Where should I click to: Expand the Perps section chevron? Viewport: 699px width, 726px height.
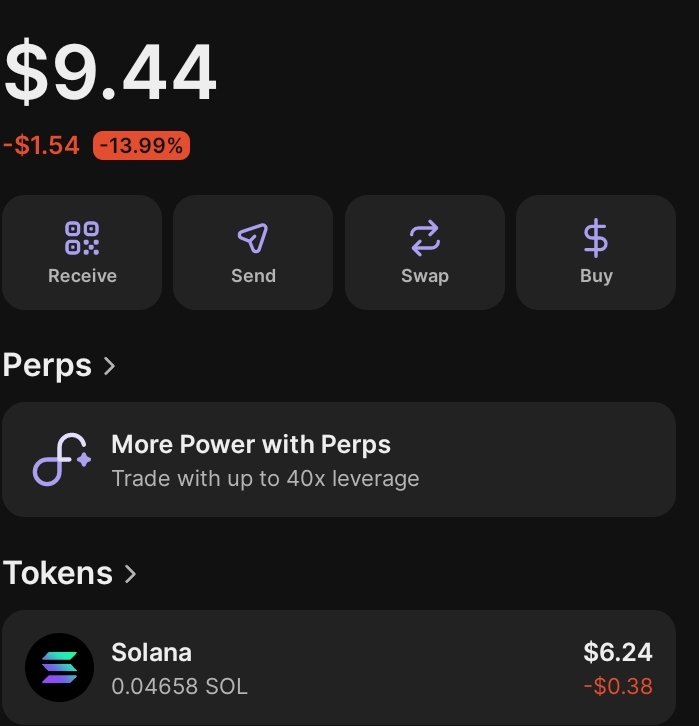click(x=109, y=366)
